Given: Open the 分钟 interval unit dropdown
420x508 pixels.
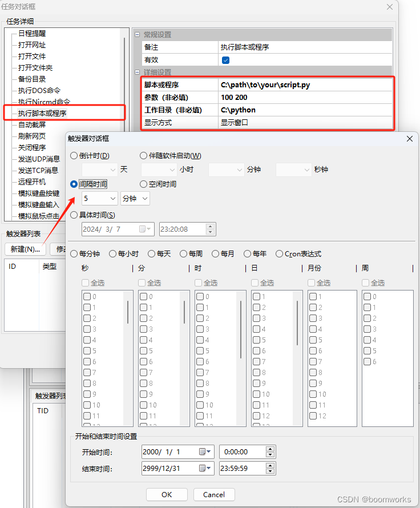Looking at the screenshot, I should tap(135, 198).
